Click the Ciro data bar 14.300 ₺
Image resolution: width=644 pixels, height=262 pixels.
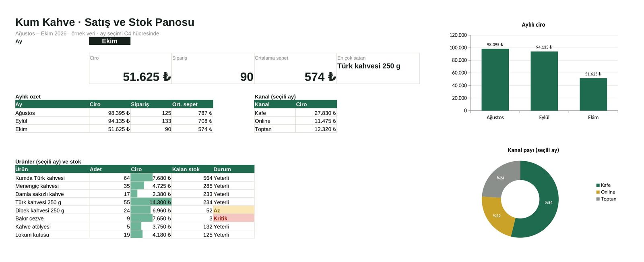click(x=151, y=202)
